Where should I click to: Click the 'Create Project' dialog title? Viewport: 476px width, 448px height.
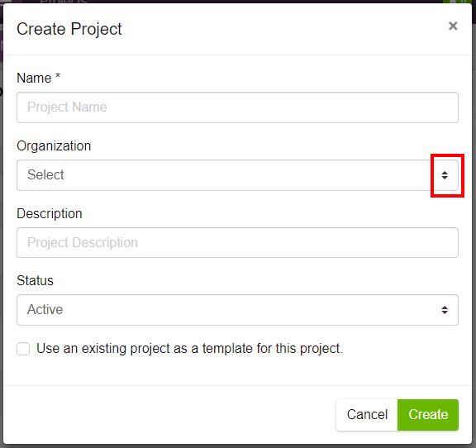(69, 30)
